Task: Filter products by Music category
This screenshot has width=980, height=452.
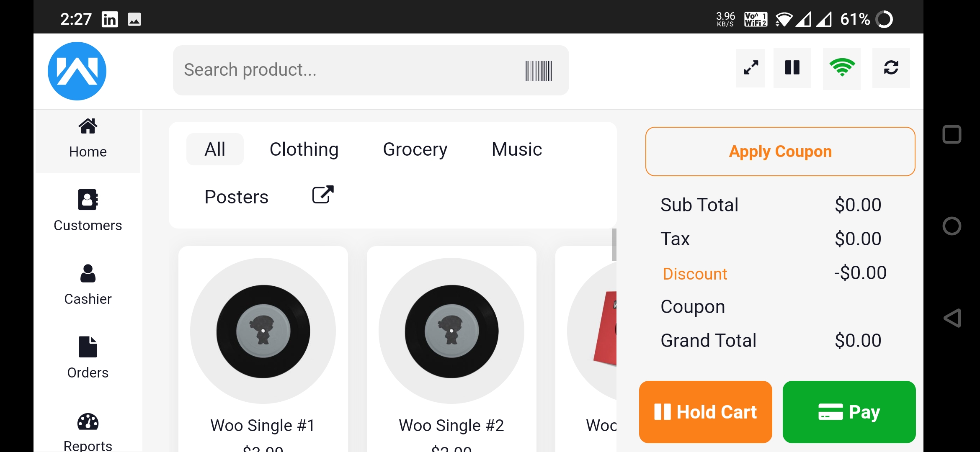Action: click(517, 149)
